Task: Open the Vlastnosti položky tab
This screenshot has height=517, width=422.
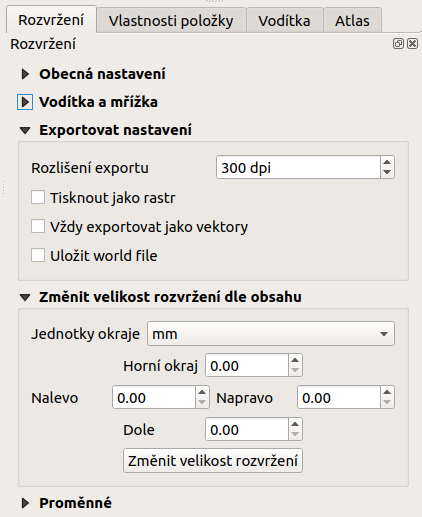Action: coord(171,21)
